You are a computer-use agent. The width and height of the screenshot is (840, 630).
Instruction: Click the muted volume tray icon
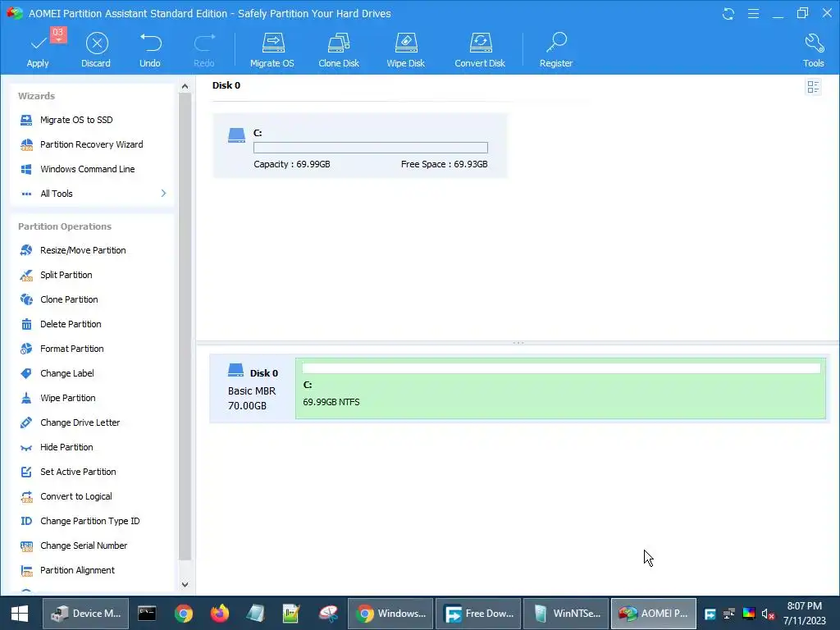click(x=768, y=614)
